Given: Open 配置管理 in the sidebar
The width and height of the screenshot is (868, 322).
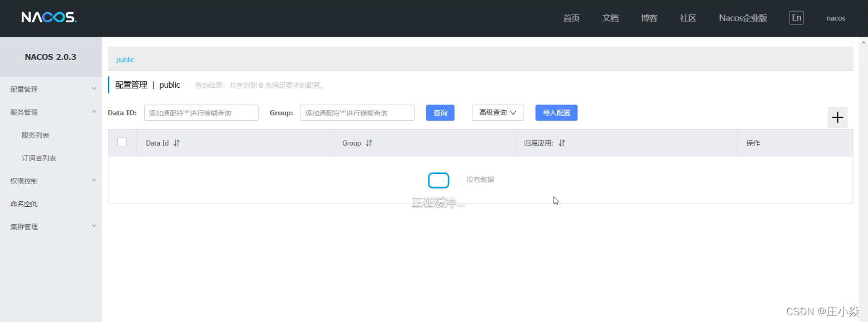Looking at the screenshot, I should 24,89.
